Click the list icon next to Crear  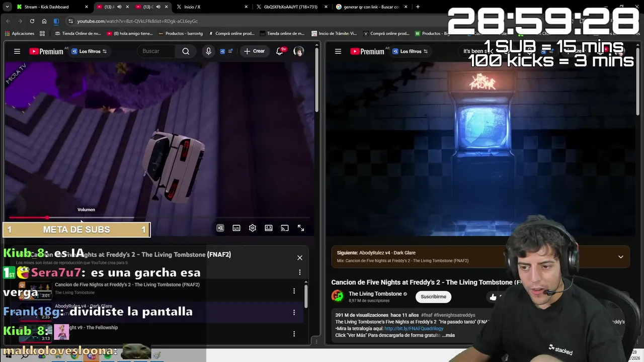tap(230, 51)
